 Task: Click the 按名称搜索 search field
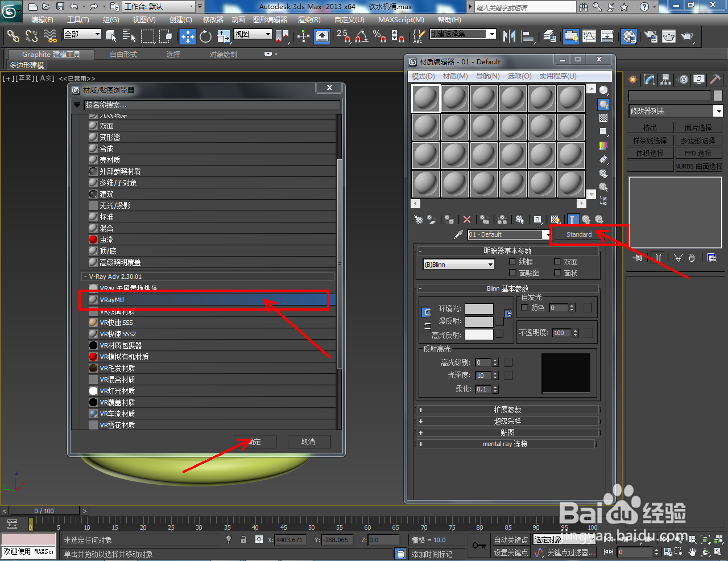tap(212, 105)
